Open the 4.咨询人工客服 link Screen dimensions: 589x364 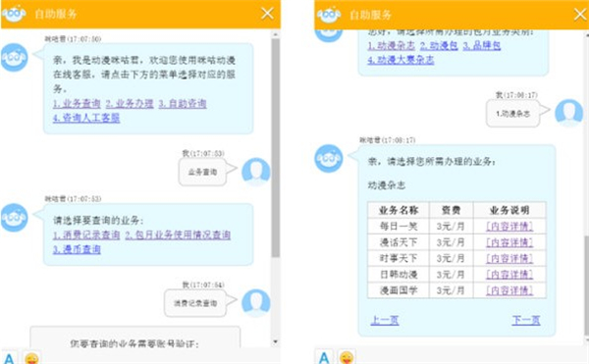pos(86,118)
